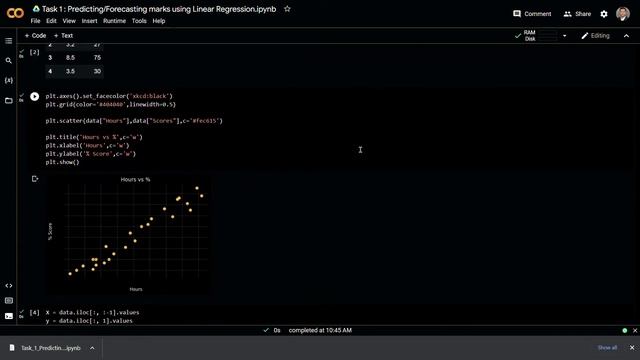Image resolution: width=640 pixels, height=360 pixels.
Task: Open notebook settings gear icon
Action: pos(604,14)
